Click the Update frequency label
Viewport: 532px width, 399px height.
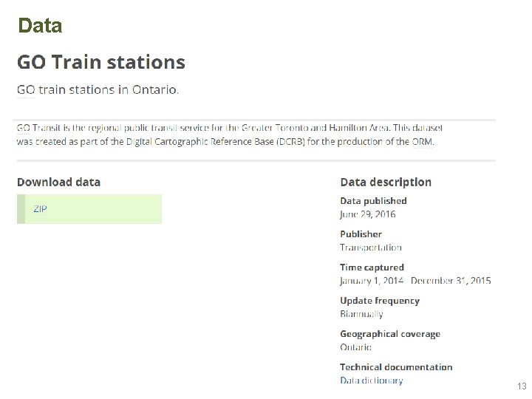pyautogui.click(x=380, y=301)
